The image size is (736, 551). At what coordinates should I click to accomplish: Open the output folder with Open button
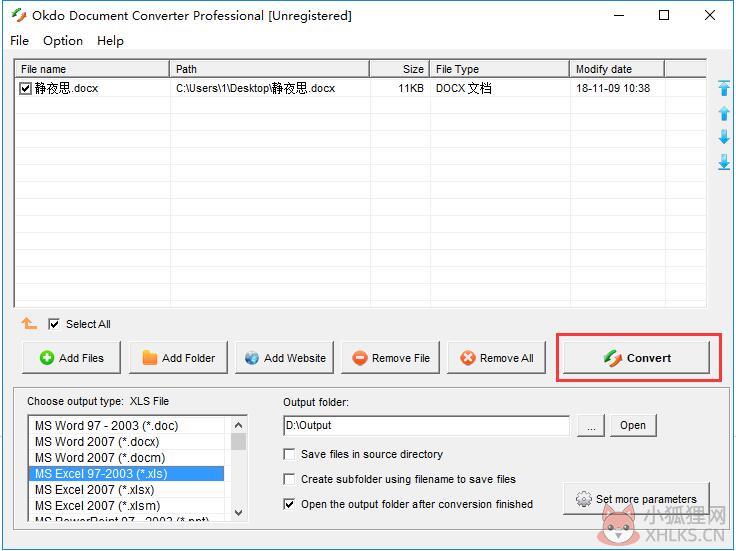(x=633, y=425)
